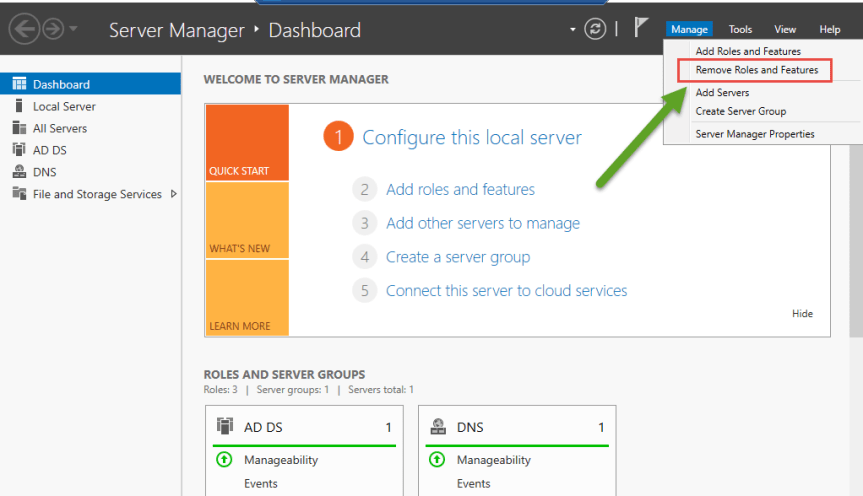Click the AD DS tile icon
The width and height of the screenshot is (863, 496).
point(225,427)
